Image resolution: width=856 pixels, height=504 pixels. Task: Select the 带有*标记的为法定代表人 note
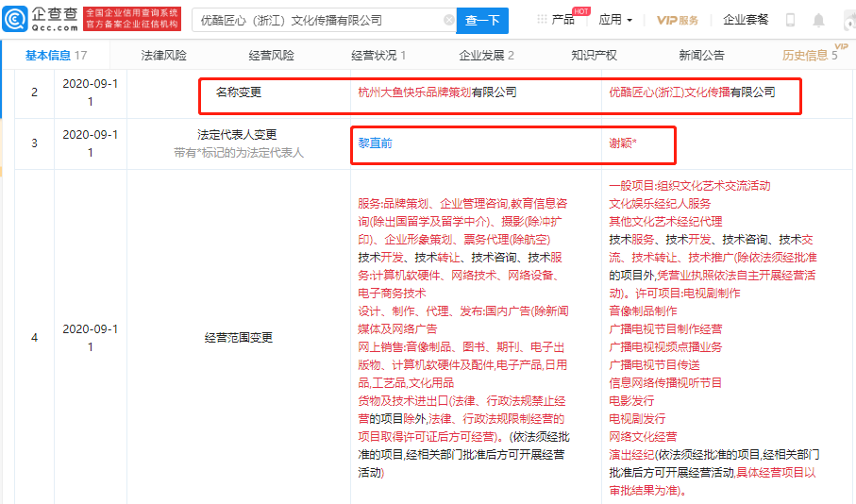[x=239, y=153]
